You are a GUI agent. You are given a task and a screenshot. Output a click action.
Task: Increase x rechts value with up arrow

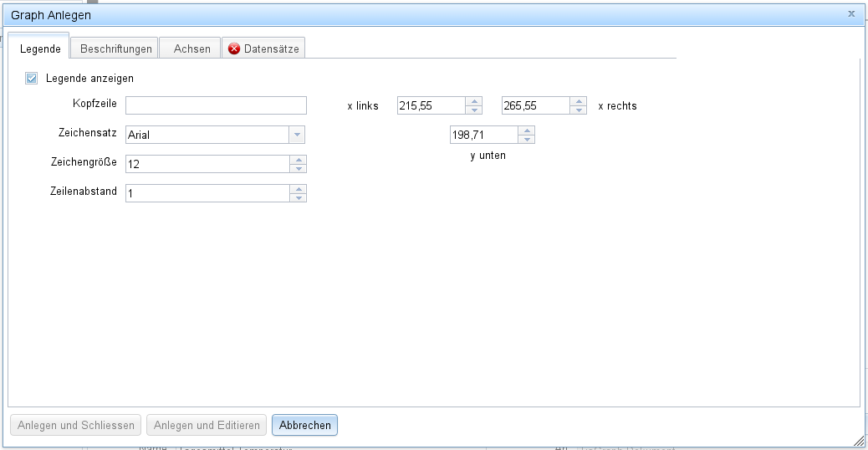click(x=579, y=101)
